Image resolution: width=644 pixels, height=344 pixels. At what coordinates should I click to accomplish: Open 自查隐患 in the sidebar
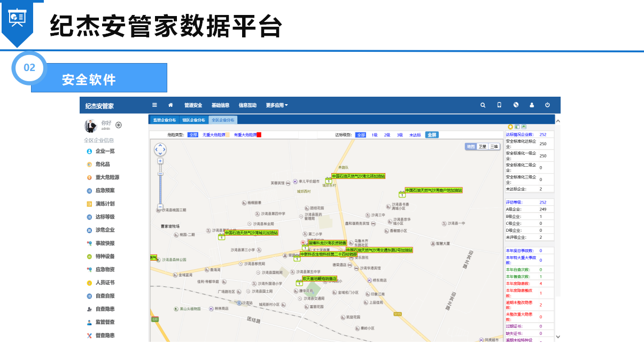tap(105, 309)
